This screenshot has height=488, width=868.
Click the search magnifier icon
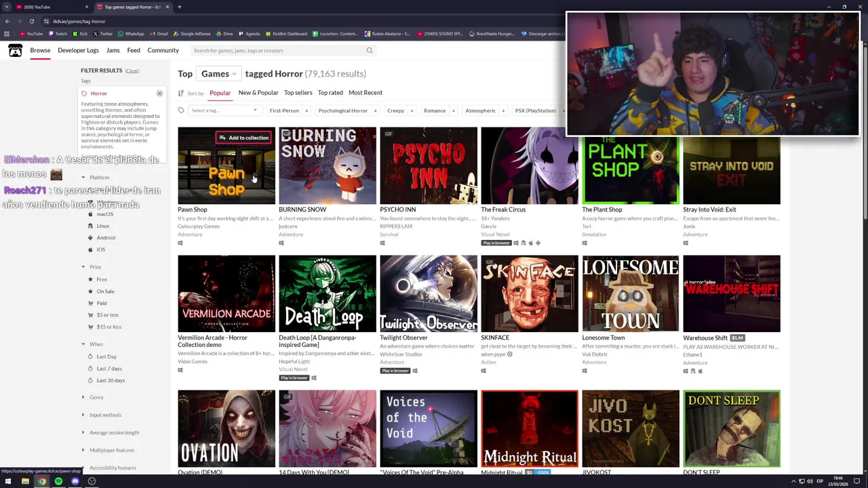click(370, 50)
